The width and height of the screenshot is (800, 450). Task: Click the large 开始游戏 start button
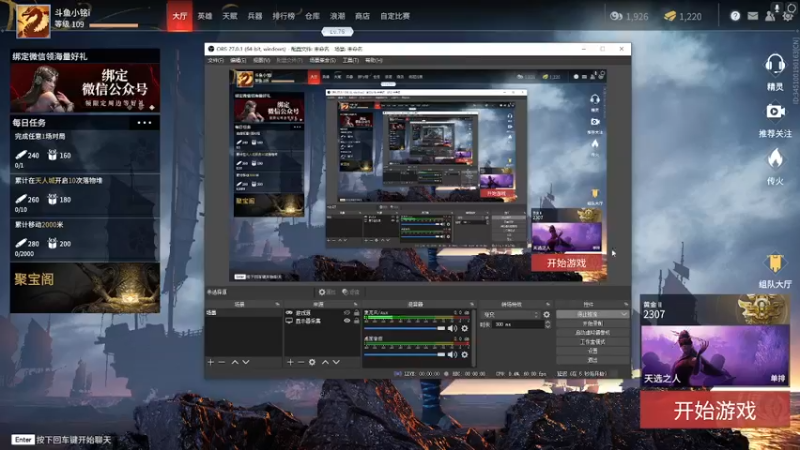[x=715, y=410]
